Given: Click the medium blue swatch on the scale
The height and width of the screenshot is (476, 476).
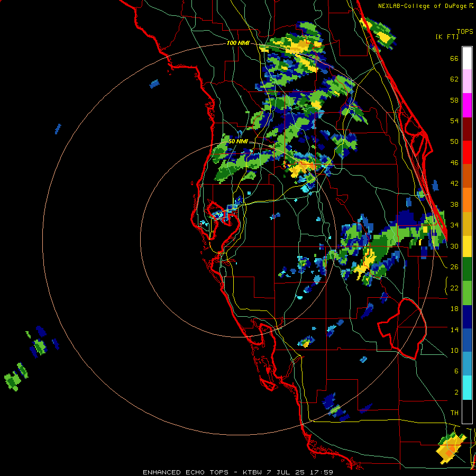Looking at the screenshot, I should pyautogui.click(x=467, y=340).
